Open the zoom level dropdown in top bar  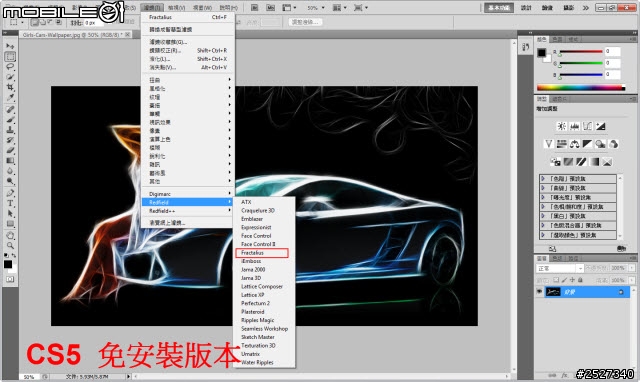[323, 8]
